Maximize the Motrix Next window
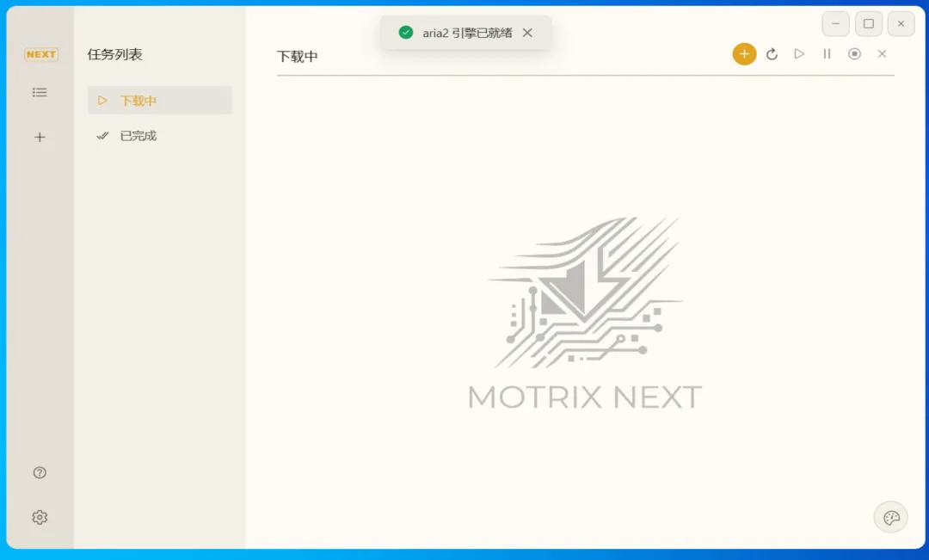The height and width of the screenshot is (560, 929). (869, 24)
